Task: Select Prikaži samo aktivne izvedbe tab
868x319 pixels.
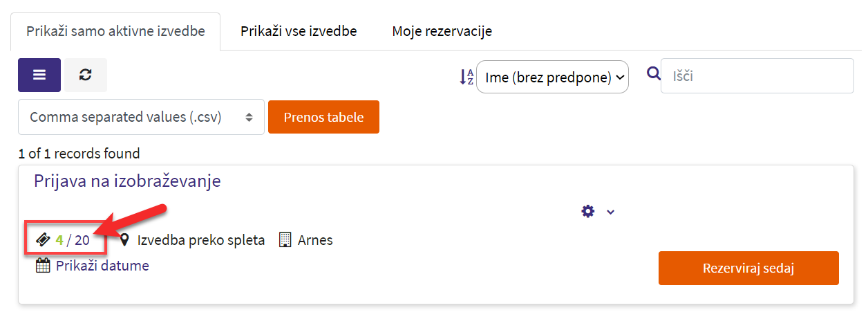Action: pos(115,32)
